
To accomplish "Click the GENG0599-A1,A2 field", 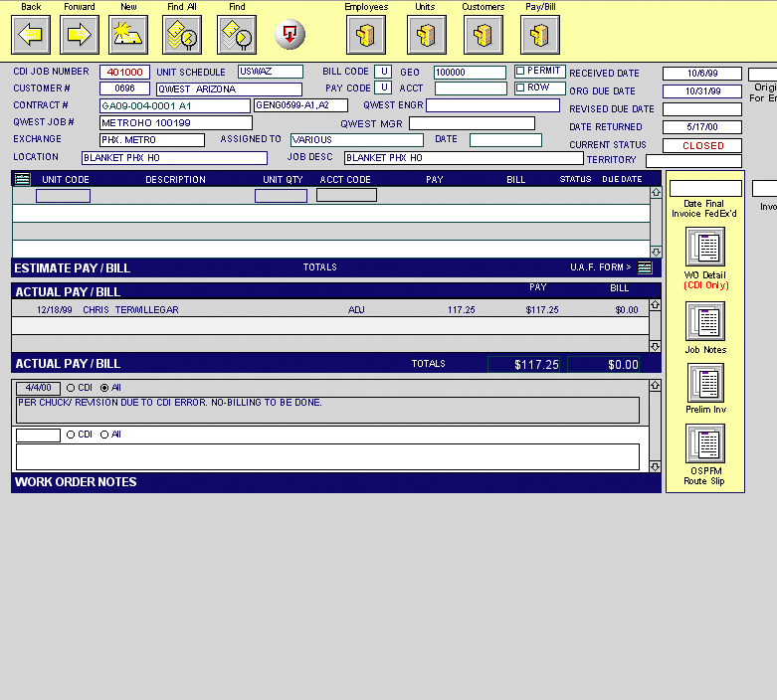I will point(300,105).
